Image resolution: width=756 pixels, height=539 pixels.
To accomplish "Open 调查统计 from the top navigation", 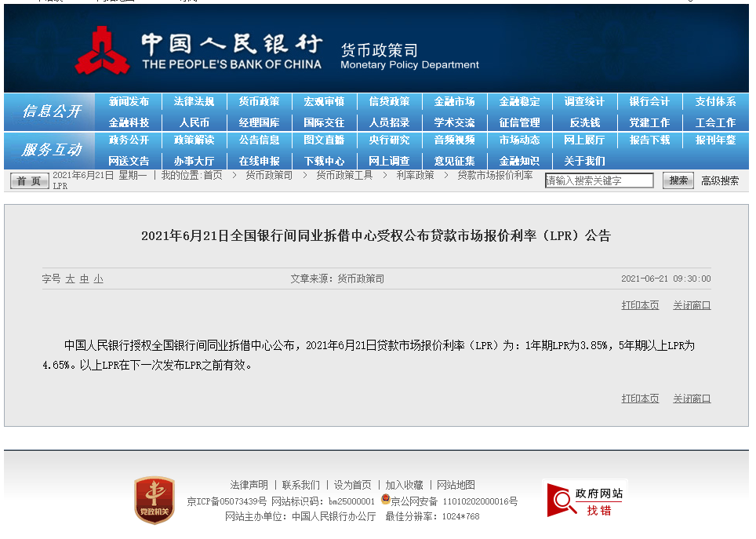I will click(x=584, y=102).
